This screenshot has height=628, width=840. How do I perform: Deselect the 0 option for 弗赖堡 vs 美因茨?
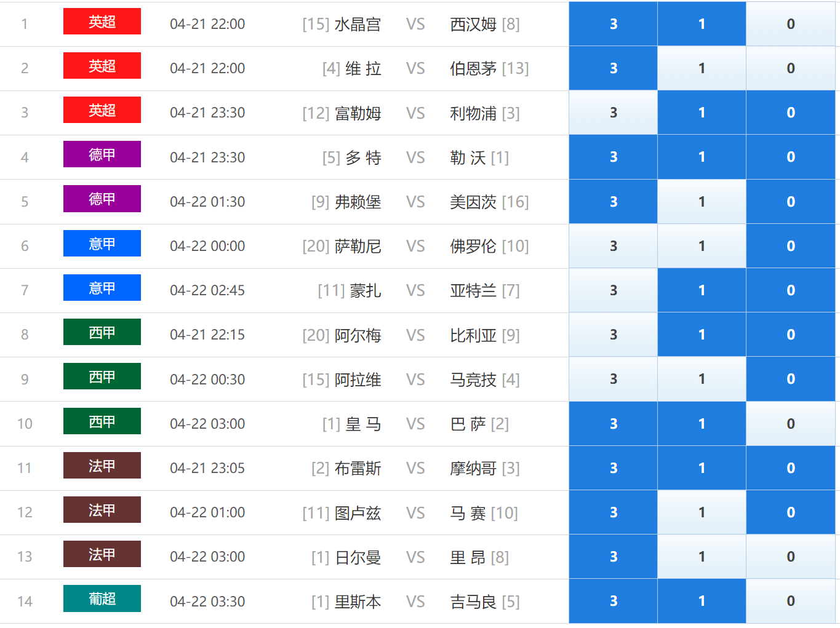point(791,202)
